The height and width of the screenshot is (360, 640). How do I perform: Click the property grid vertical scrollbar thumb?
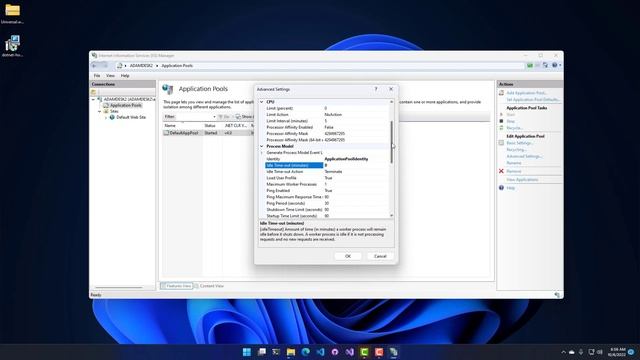tap(392, 142)
